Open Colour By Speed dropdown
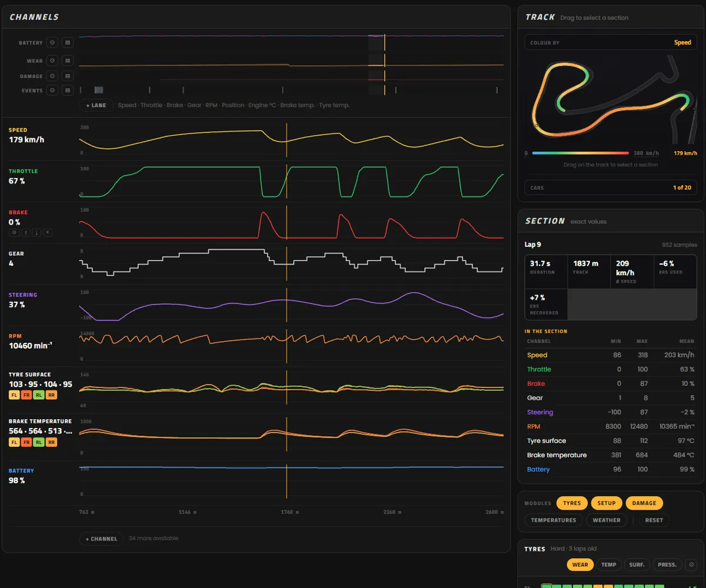Viewport: 706px width, 588px height. (611, 42)
